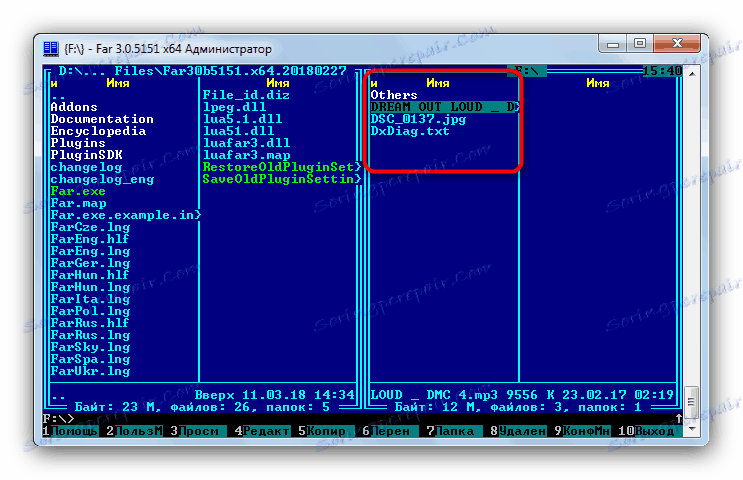The height and width of the screenshot is (480, 743).
Task: Select the FarPol.lng file
Action: click(x=90, y=311)
